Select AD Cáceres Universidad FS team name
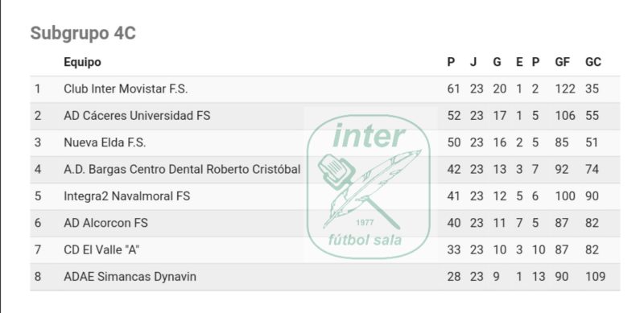The image size is (644, 313). point(137,116)
